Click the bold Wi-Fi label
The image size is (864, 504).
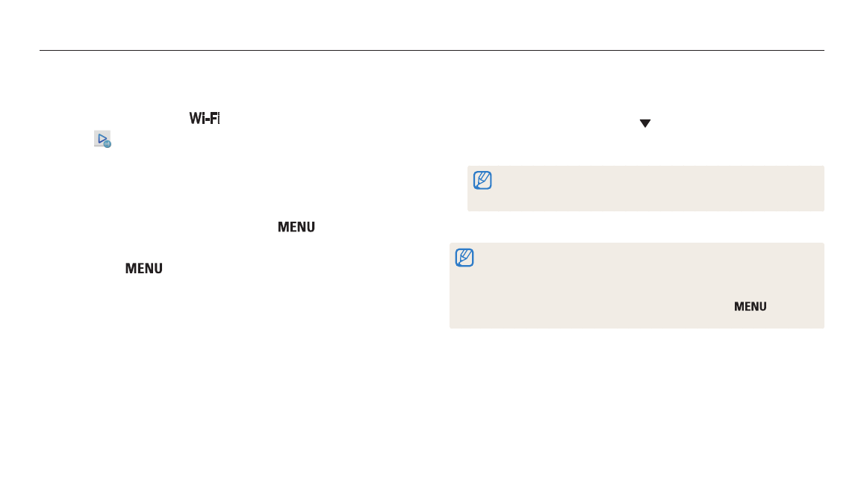[205, 119]
